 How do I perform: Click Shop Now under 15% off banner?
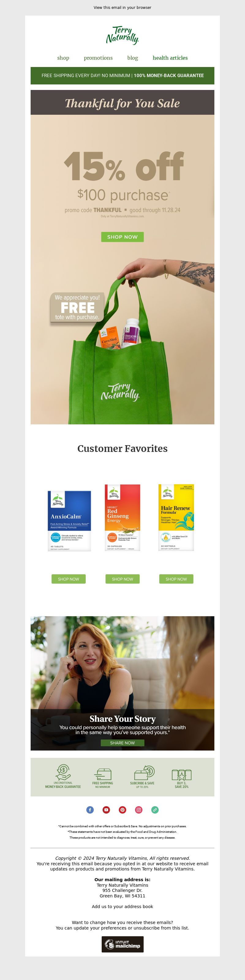pyautogui.click(x=122, y=237)
